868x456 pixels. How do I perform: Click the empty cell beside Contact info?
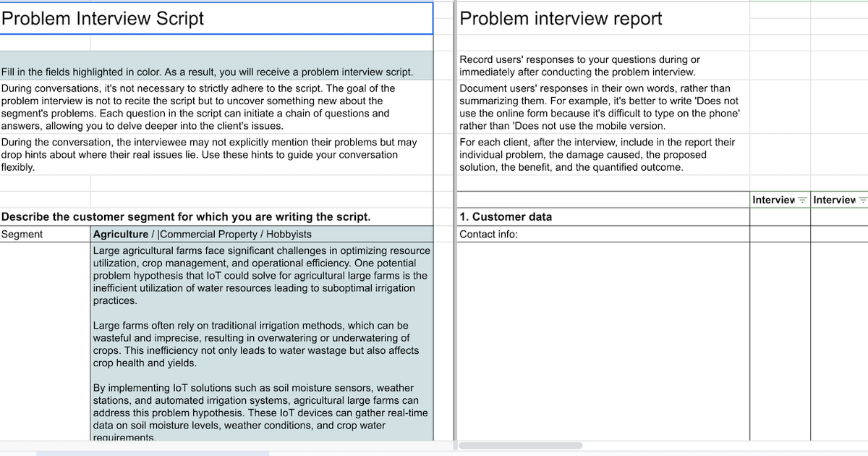coord(780,234)
